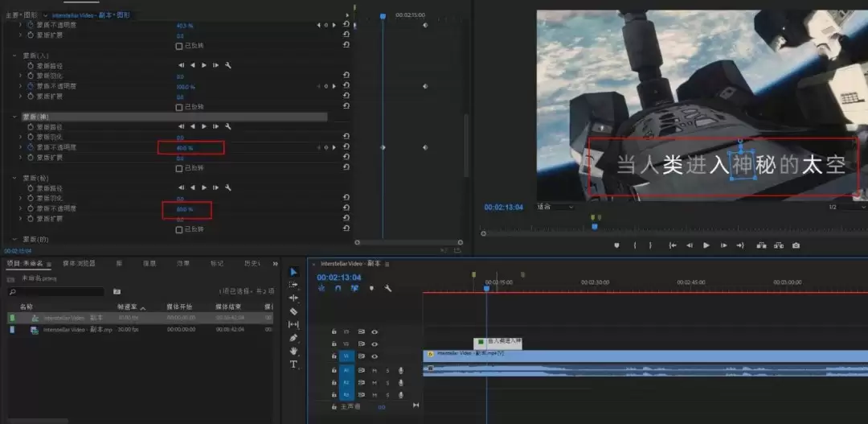Screen dimensions: 868x424
Task: Click Project panel search field
Action: [x=56, y=291]
